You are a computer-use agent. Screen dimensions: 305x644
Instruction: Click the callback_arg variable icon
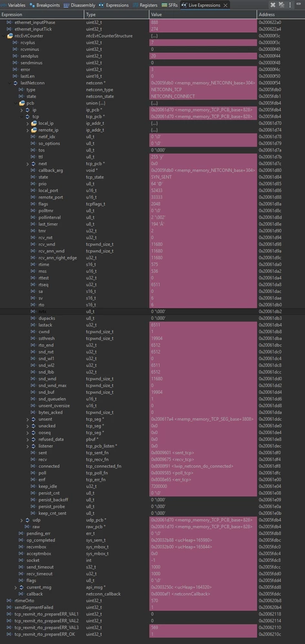click(34, 170)
